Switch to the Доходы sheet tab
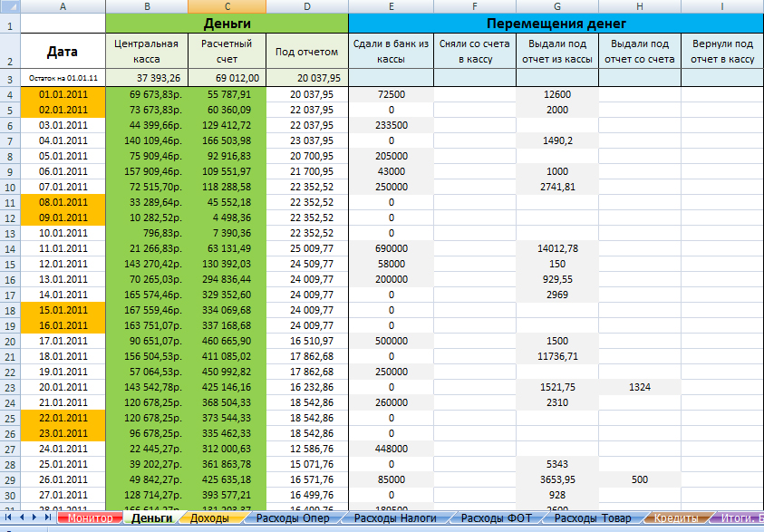The image size is (764, 532). click(x=209, y=517)
